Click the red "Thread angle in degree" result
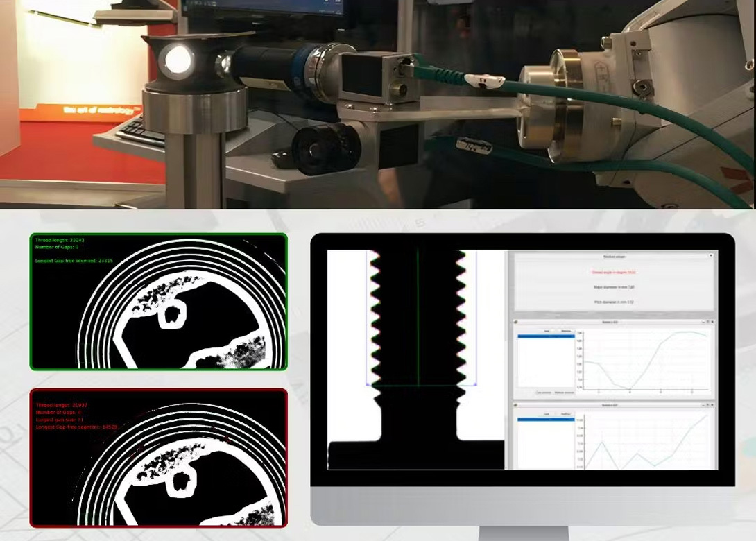The height and width of the screenshot is (541, 756). coord(615,273)
